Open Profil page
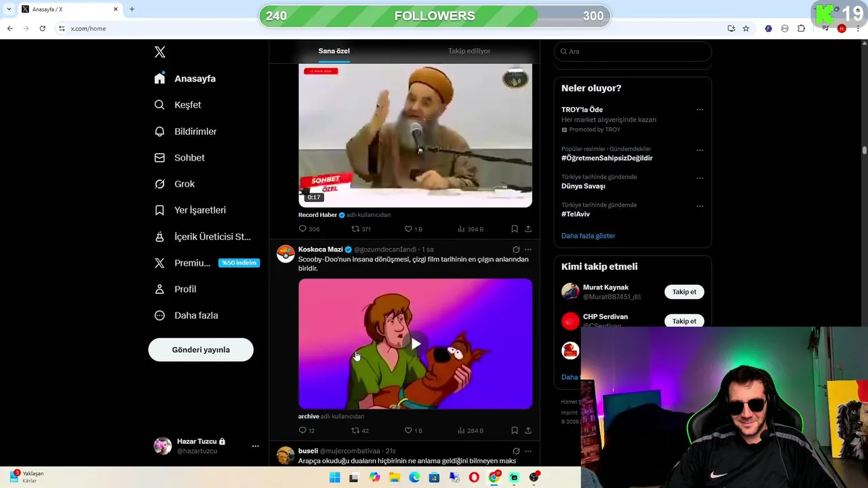 point(175,289)
